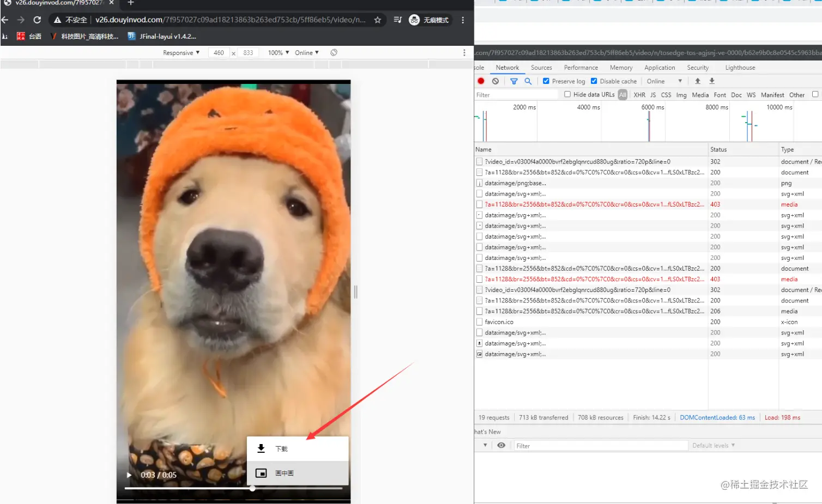822x504 pixels.
Task: Open the 科技图片_高清科技 bookmark
Action: coord(84,37)
